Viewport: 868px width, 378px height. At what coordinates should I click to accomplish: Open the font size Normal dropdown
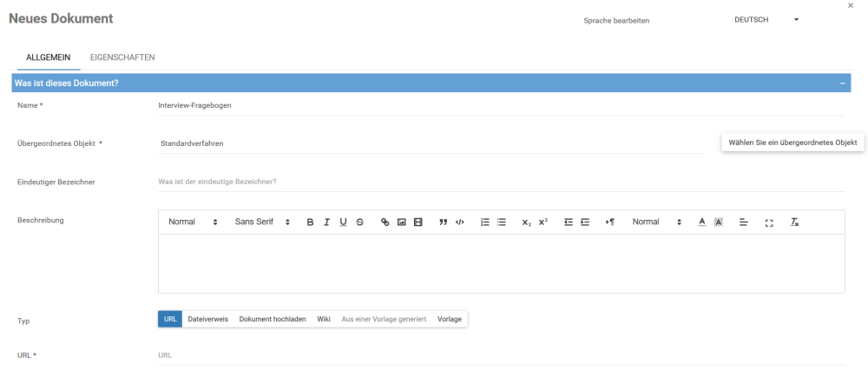(x=657, y=222)
